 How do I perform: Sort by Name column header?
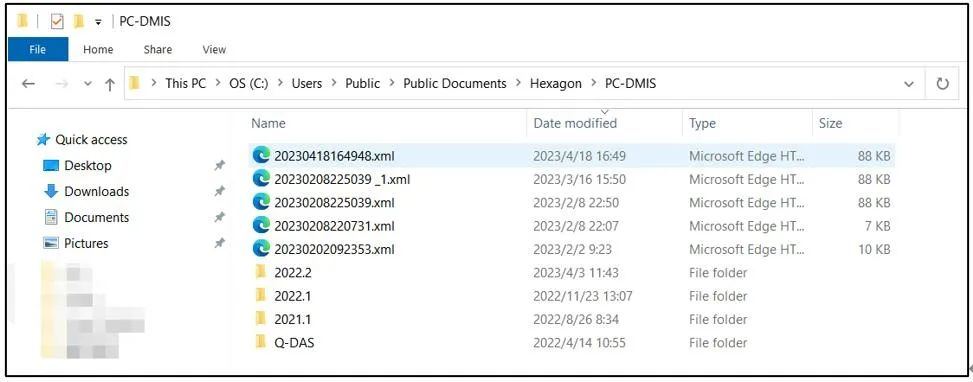click(268, 123)
